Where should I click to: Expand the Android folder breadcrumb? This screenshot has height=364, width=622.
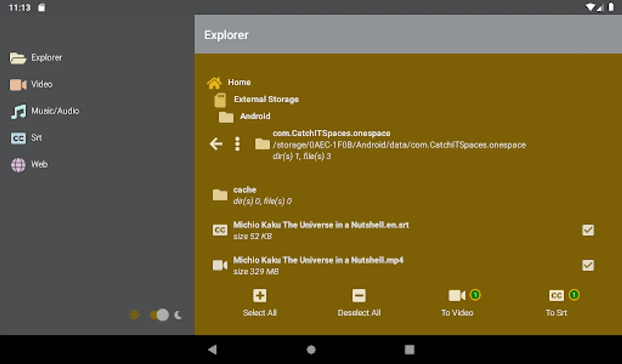pyautogui.click(x=254, y=116)
